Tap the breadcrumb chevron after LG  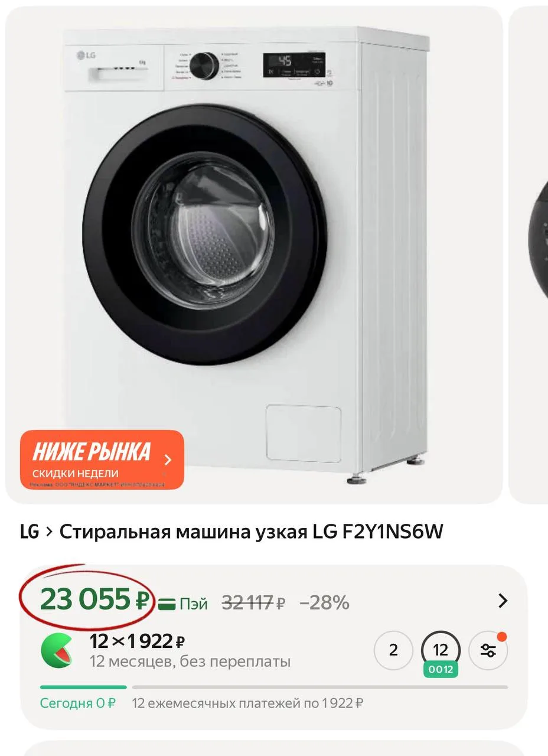click(49, 532)
